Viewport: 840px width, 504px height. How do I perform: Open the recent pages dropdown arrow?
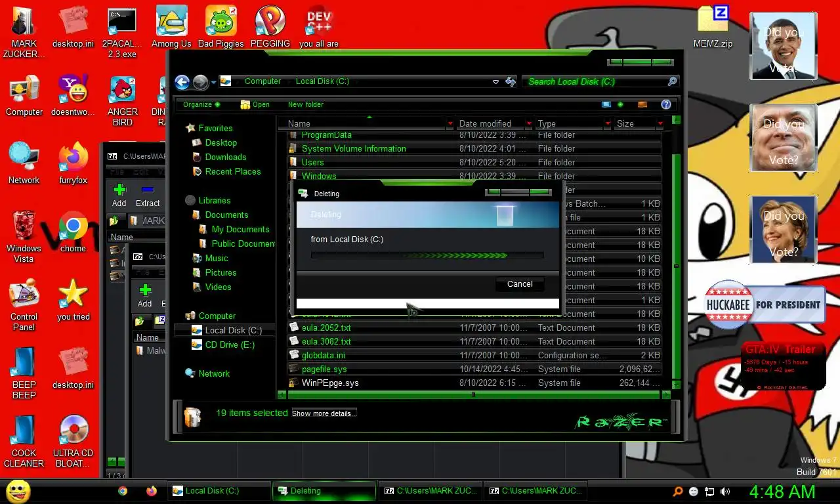coord(214,83)
